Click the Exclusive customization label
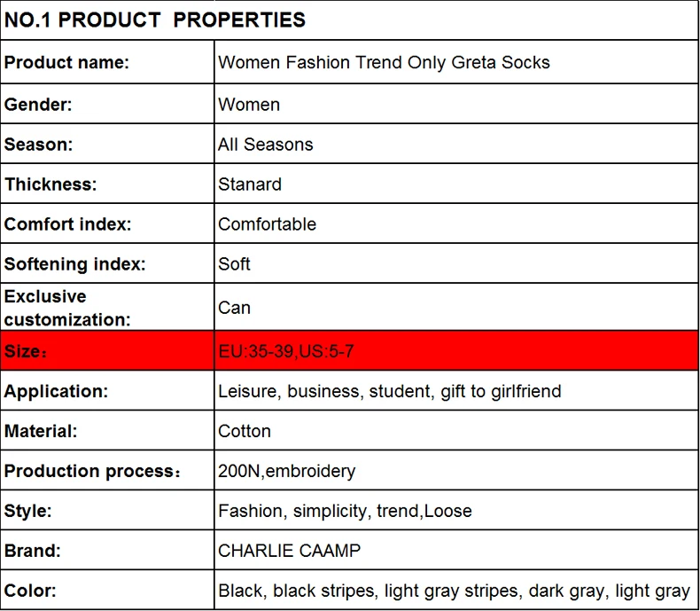 [x=67, y=308]
